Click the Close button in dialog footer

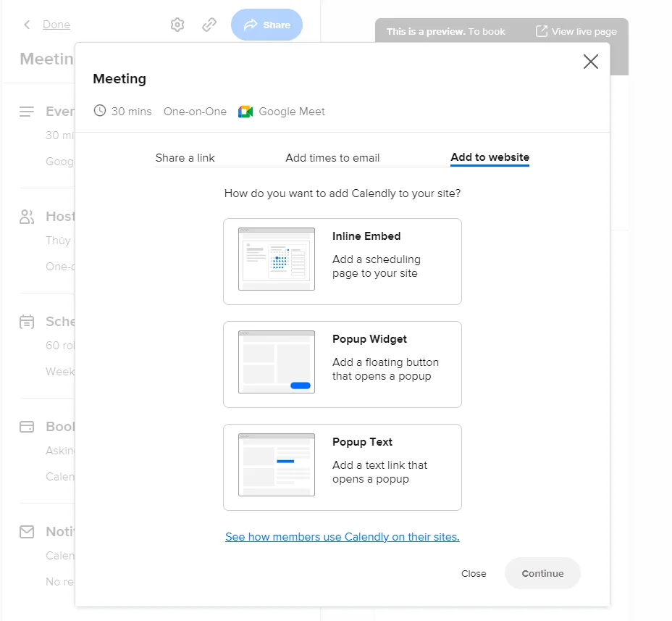[474, 573]
